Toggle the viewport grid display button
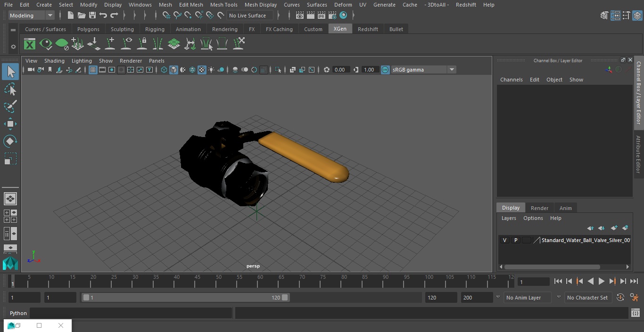The height and width of the screenshot is (332, 644). tap(93, 70)
